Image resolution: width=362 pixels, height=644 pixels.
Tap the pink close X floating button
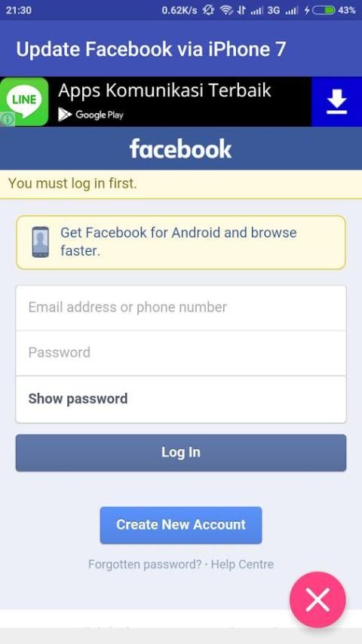tap(318, 600)
